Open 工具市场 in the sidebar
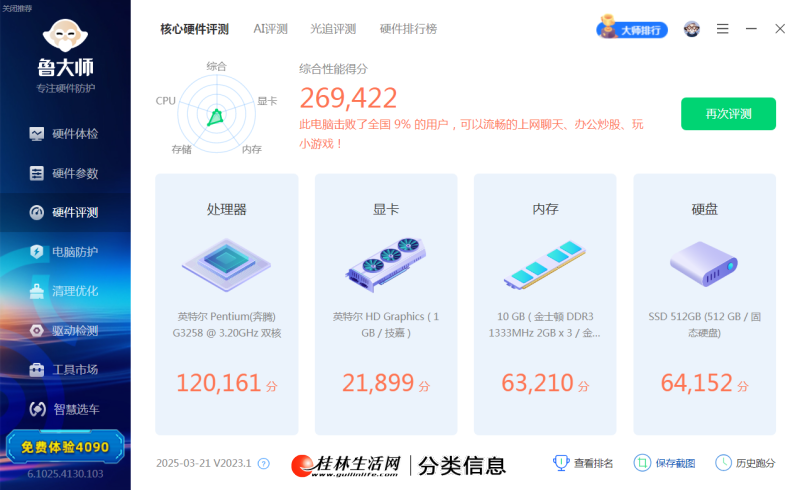The image size is (800, 490). pos(65,370)
